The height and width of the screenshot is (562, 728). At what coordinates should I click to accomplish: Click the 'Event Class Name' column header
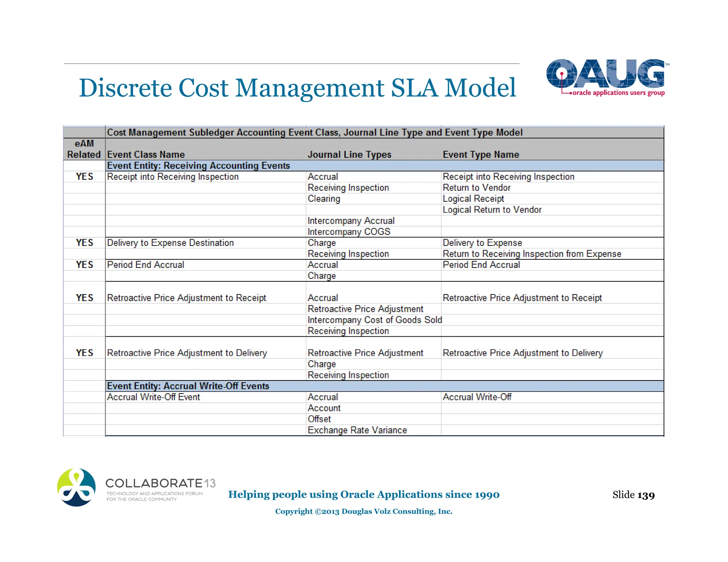tap(146, 155)
